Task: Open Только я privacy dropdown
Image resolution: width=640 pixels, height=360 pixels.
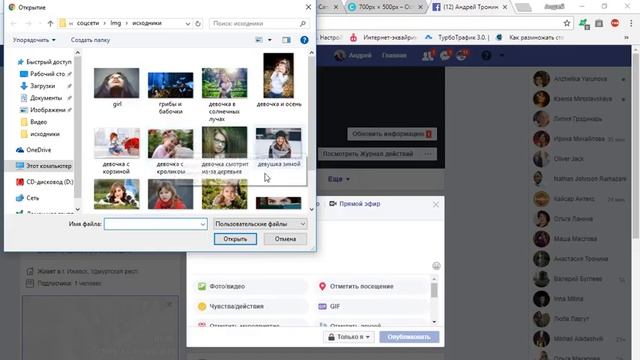Action: click(349, 337)
